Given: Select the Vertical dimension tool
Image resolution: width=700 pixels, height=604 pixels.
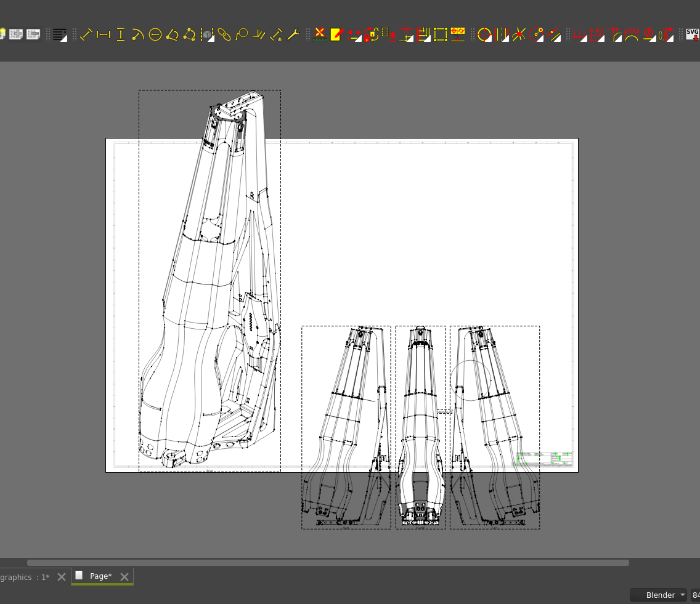Looking at the screenshot, I should [121, 34].
